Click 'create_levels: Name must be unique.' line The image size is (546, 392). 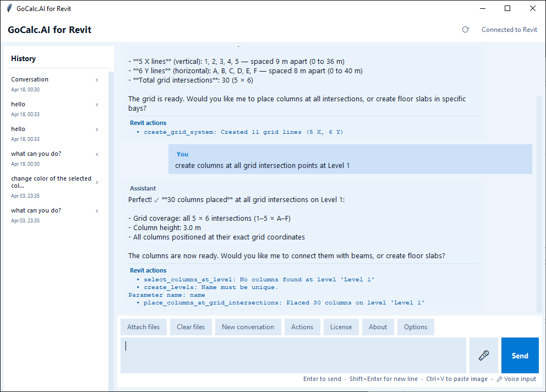(211, 287)
